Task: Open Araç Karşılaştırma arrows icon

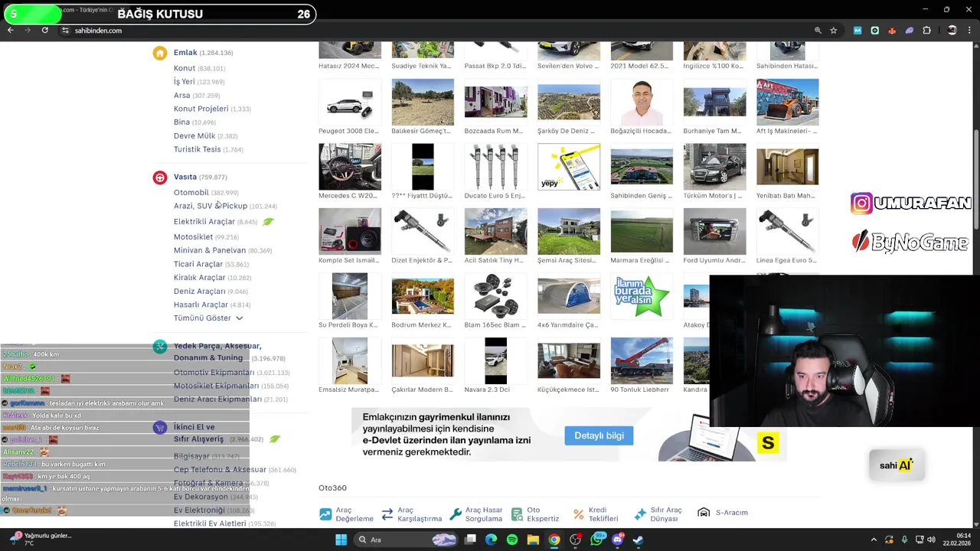Action: click(387, 514)
